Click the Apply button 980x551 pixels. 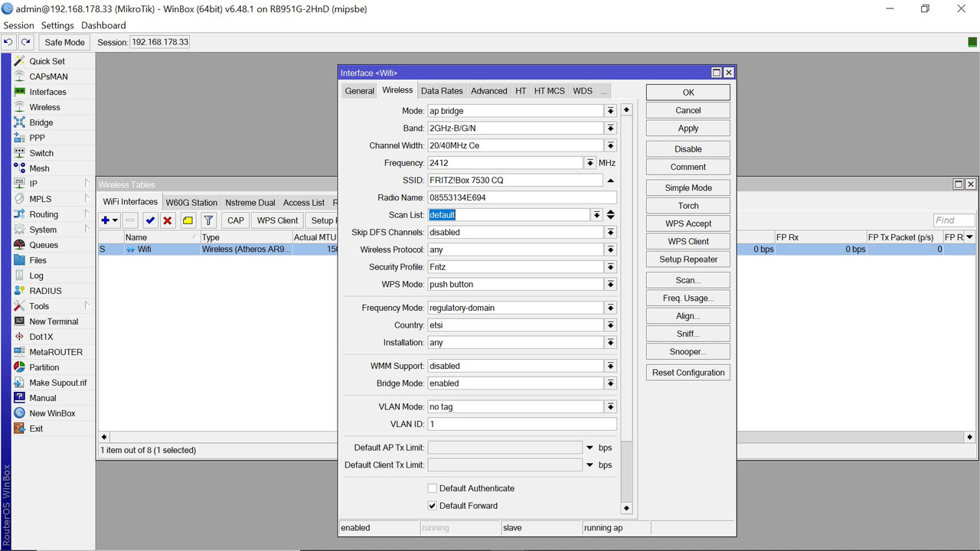point(688,129)
